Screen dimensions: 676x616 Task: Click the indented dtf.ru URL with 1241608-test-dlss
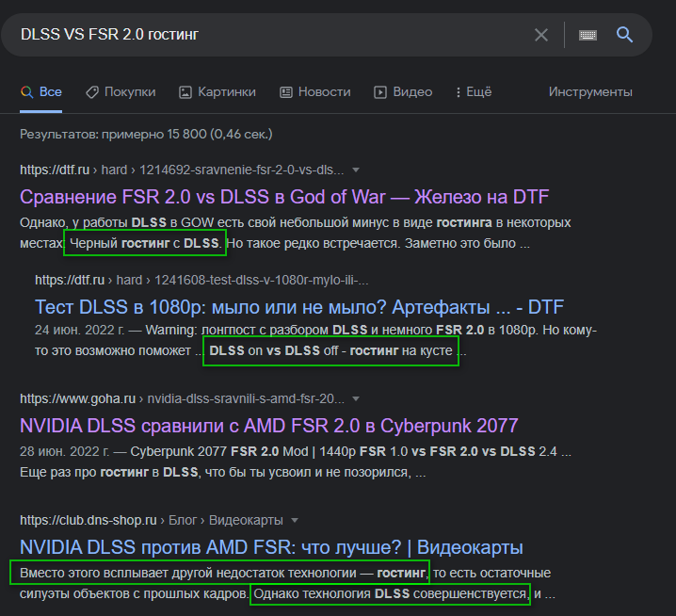pos(201,281)
